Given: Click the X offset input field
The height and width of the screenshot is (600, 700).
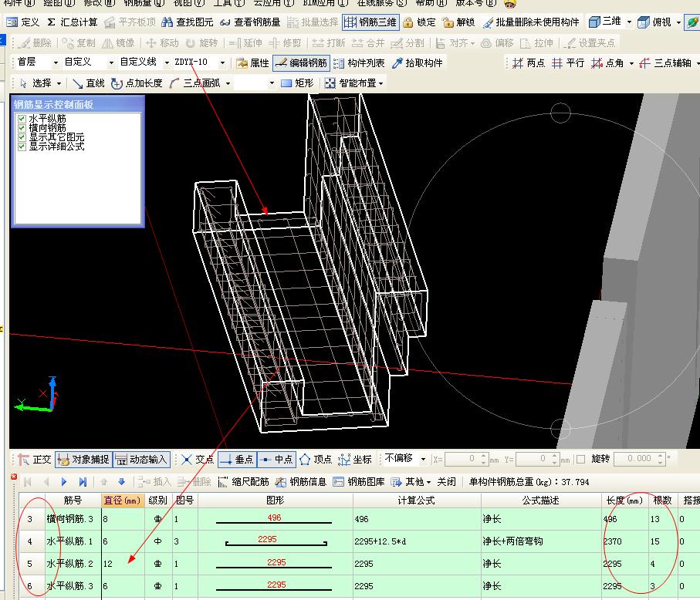Looking at the screenshot, I should (462, 459).
